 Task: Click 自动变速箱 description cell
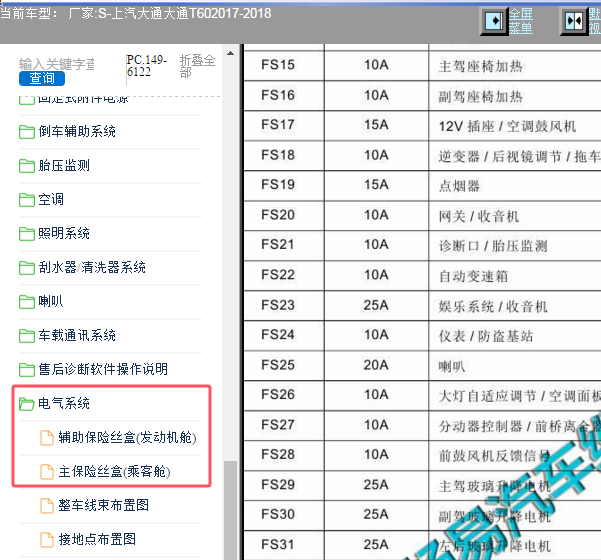click(x=515, y=276)
